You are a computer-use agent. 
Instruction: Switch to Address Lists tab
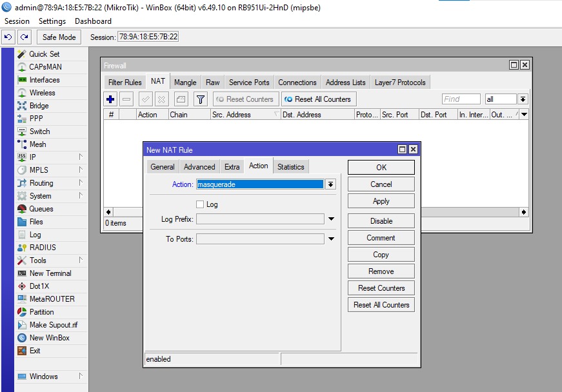[345, 83]
